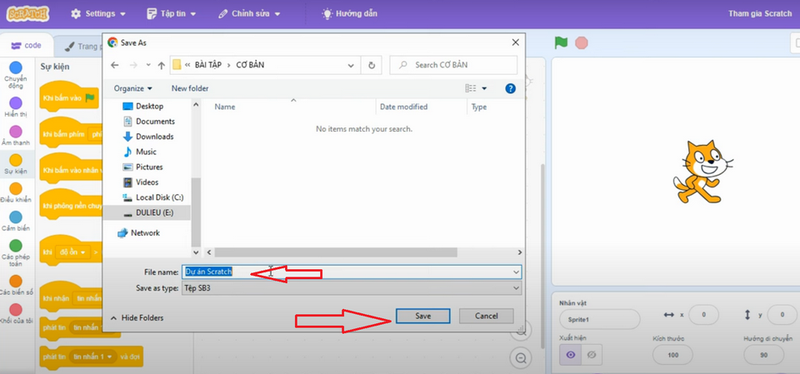Click the Scratch logo
800x374 pixels.
(x=28, y=14)
